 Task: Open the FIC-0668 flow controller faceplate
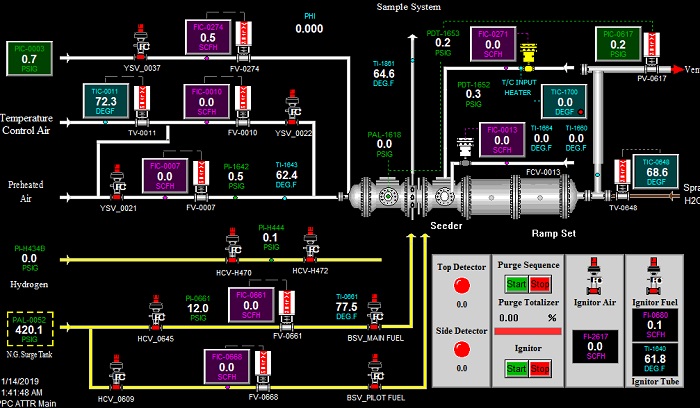pos(227,366)
